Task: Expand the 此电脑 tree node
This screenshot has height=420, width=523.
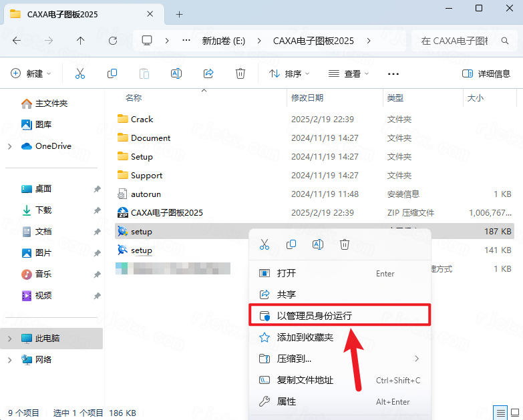Action: [x=9, y=339]
